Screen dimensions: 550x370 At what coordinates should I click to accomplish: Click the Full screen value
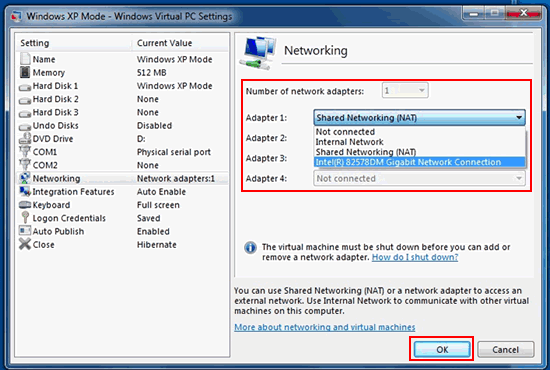tap(158, 205)
